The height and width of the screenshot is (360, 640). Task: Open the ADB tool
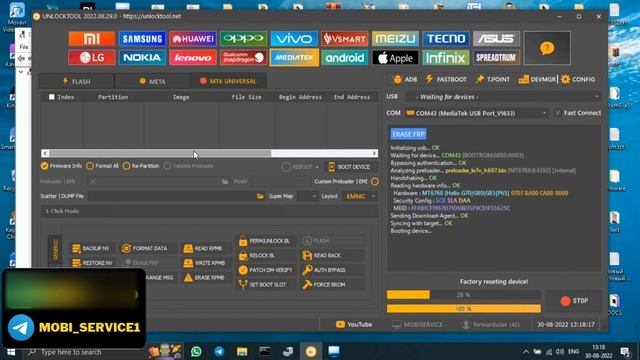point(405,80)
